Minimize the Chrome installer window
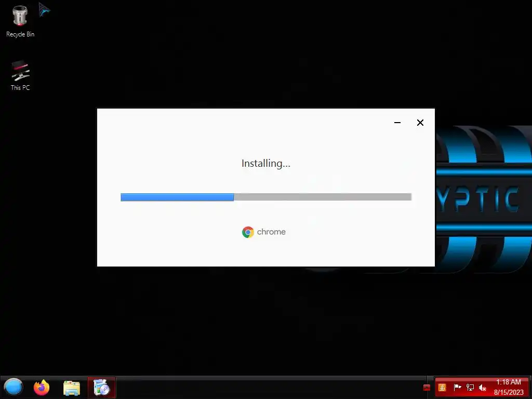This screenshot has width=532, height=399. coord(397,123)
